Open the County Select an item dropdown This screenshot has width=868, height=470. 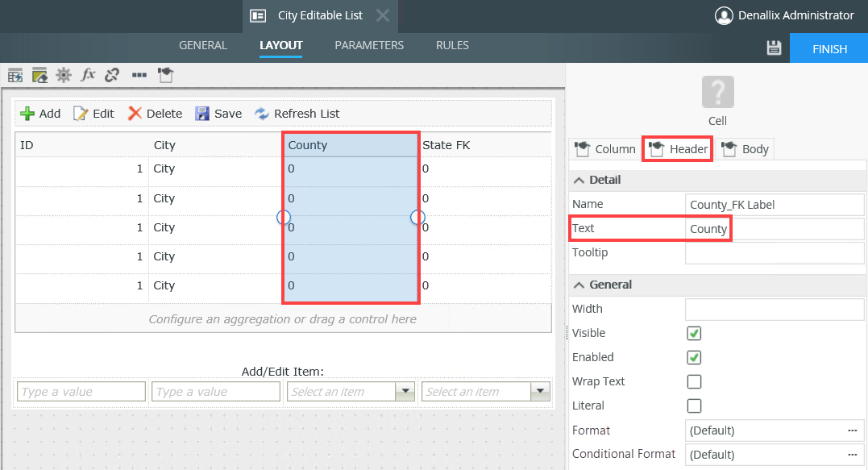click(x=405, y=391)
